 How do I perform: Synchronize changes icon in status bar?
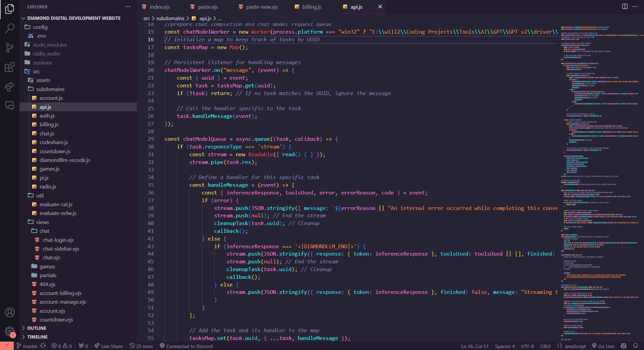[x=43, y=346]
